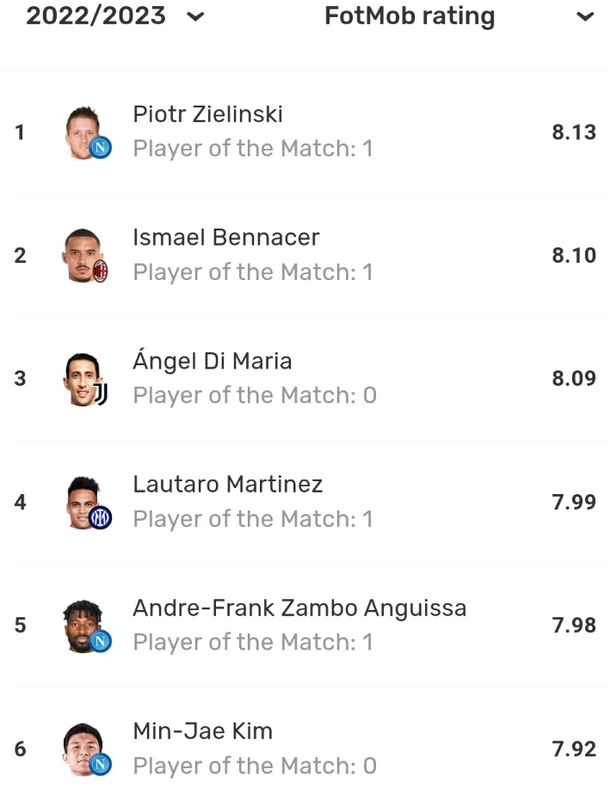Open Ismael Bennacer's player name link
Image resolution: width=608 pixels, height=787 pixels.
click(x=226, y=238)
